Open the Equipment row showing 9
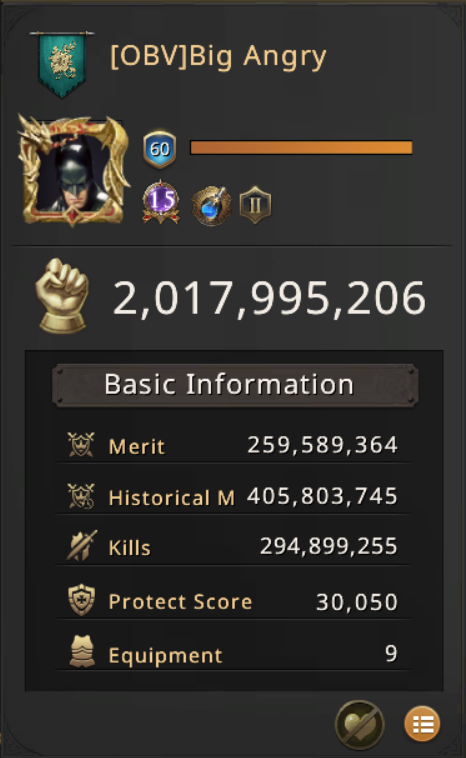This screenshot has width=466, height=758. [233, 653]
